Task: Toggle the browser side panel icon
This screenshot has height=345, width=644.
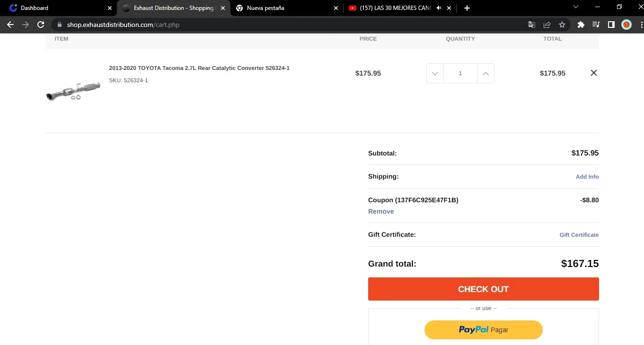Action: click(611, 25)
